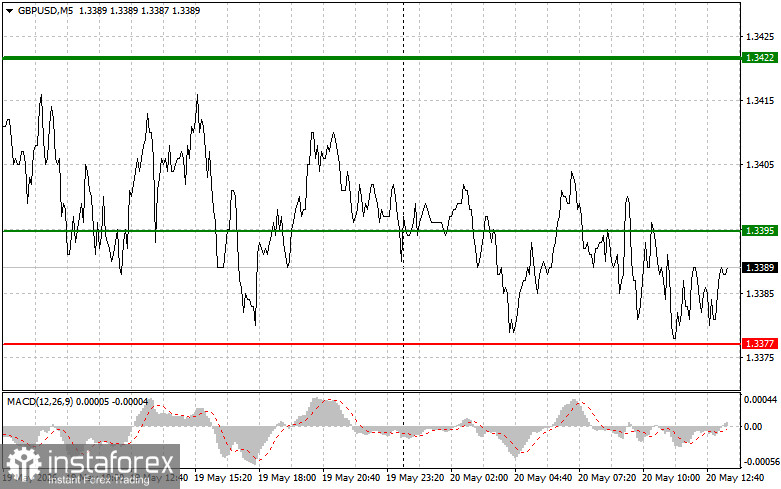
Task: Click the 19 May 23:20 time label
Action: pyautogui.click(x=415, y=478)
